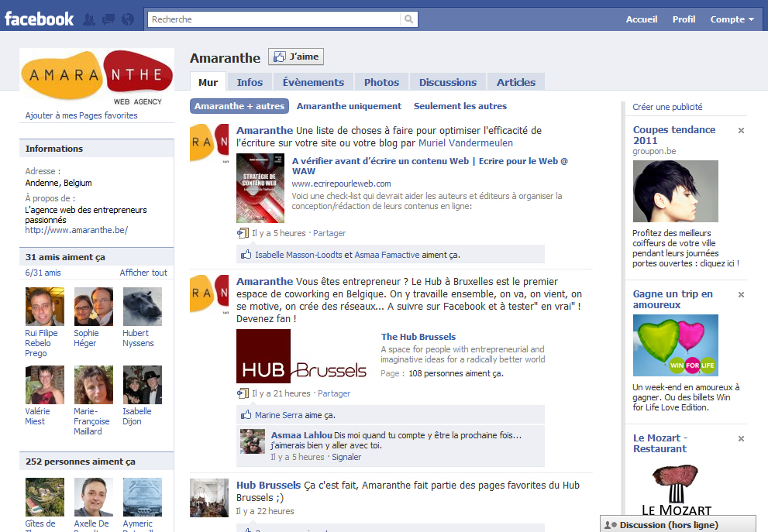
Task: Click Signaler on Asmaa Lahlou's comment
Action: [x=346, y=457]
